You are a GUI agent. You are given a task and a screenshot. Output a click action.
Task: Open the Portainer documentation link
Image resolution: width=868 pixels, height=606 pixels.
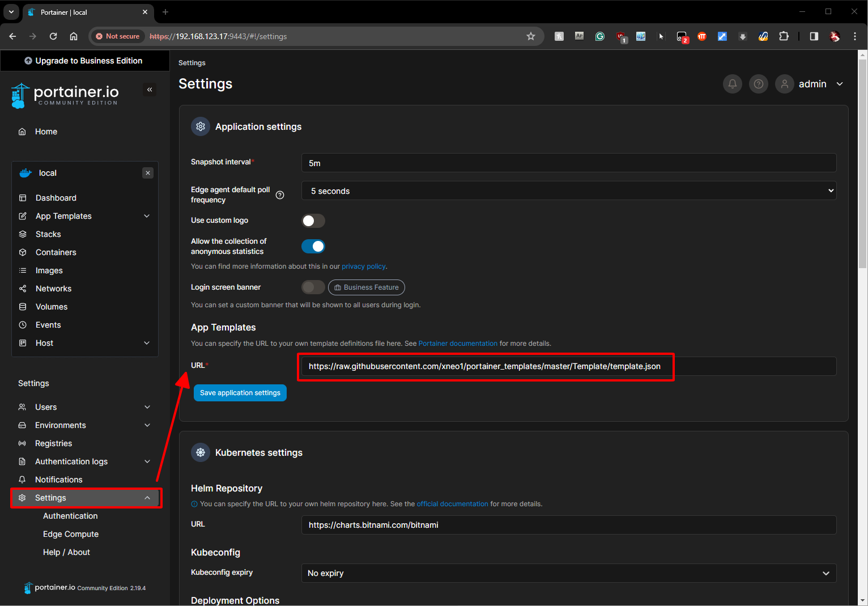(458, 344)
